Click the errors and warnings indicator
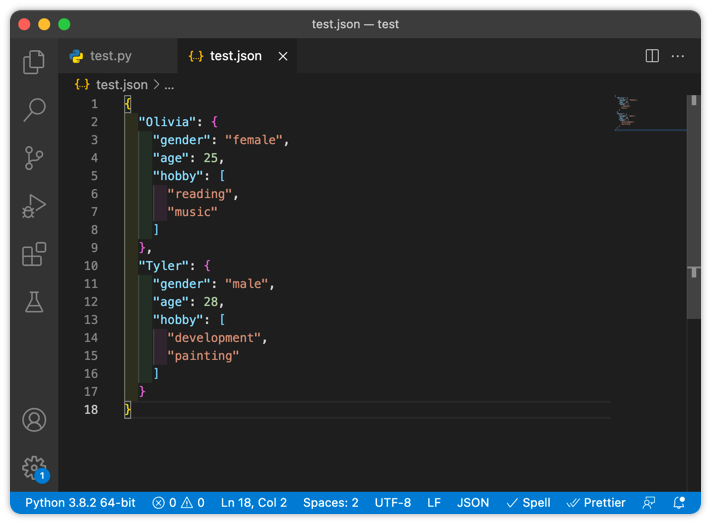 [178, 503]
